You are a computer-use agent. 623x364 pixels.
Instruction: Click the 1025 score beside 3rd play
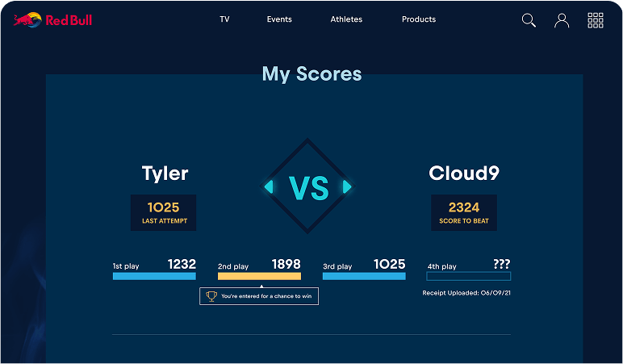point(389,264)
